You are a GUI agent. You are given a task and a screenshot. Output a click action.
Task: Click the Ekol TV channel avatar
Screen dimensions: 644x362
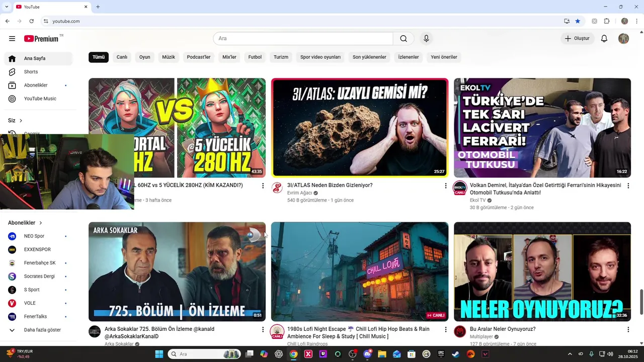pos(460,188)
